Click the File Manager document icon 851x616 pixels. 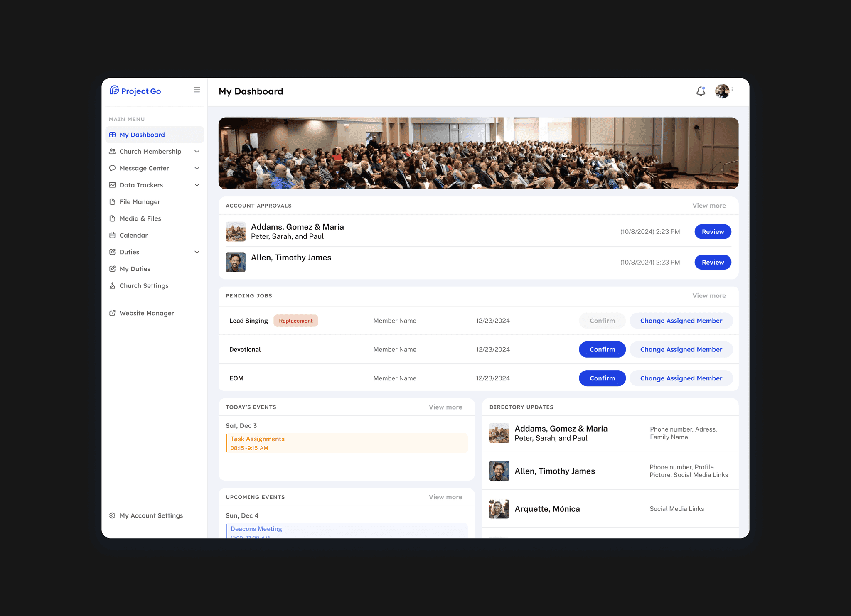(112, 202)
